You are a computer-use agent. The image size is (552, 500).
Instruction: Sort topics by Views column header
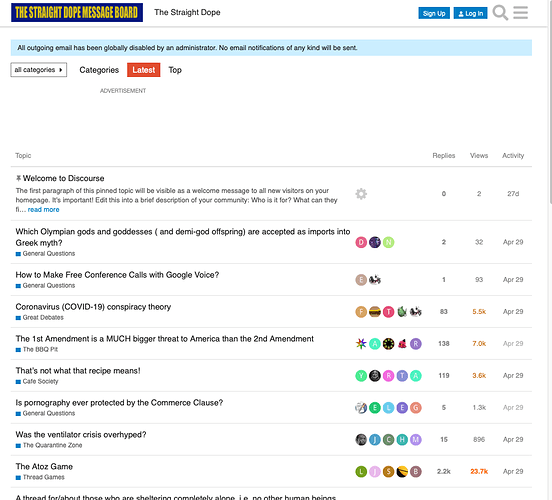(479, 156)
